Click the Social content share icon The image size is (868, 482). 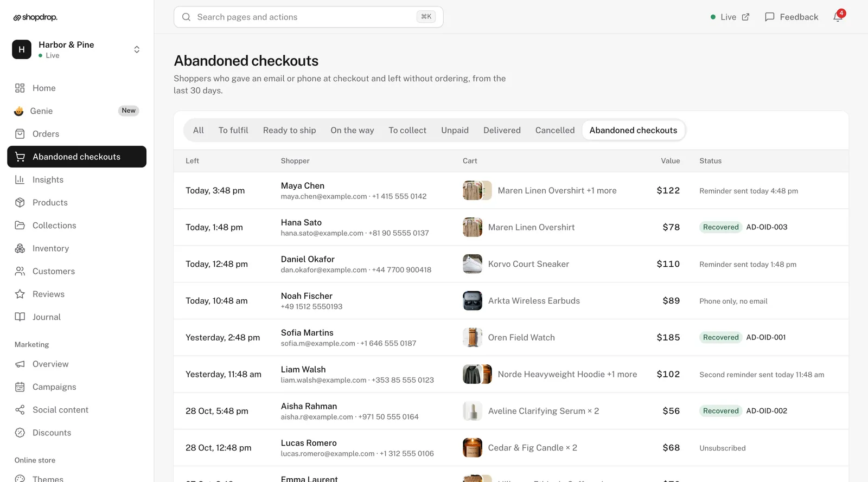pyautogui.click(x=20, y=410)
